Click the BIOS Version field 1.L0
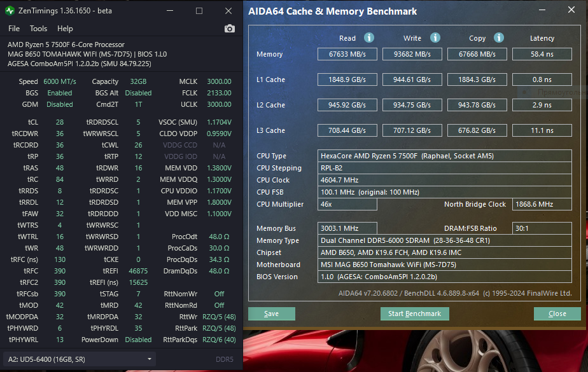Viewport: 588px width, 372px height. [x=444, y=277]
